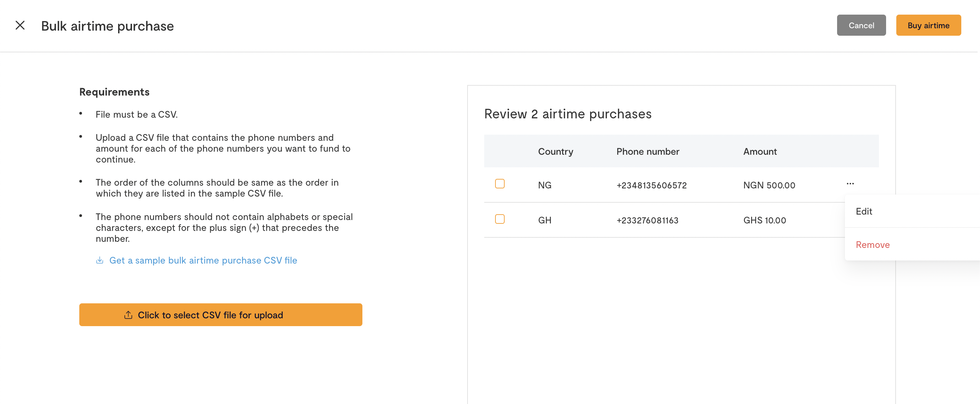Screen dimensions: 980x404
Task: Select the phone number +233276081163
Action: pos(647,220)
